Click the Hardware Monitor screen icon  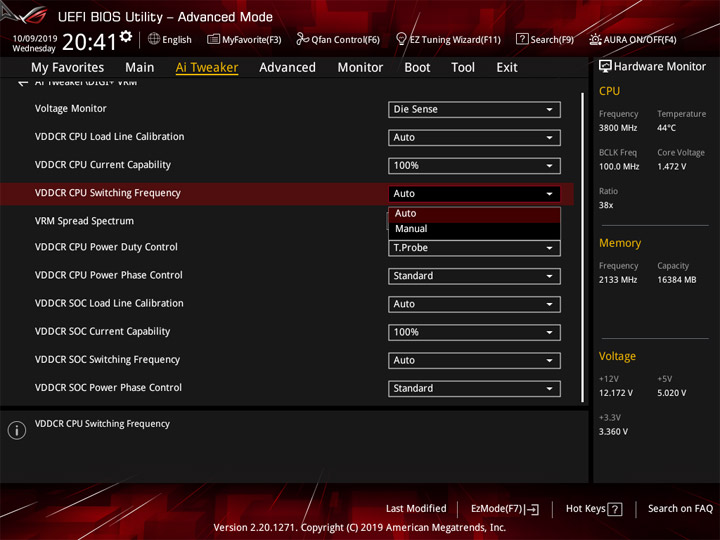point(605,67)
